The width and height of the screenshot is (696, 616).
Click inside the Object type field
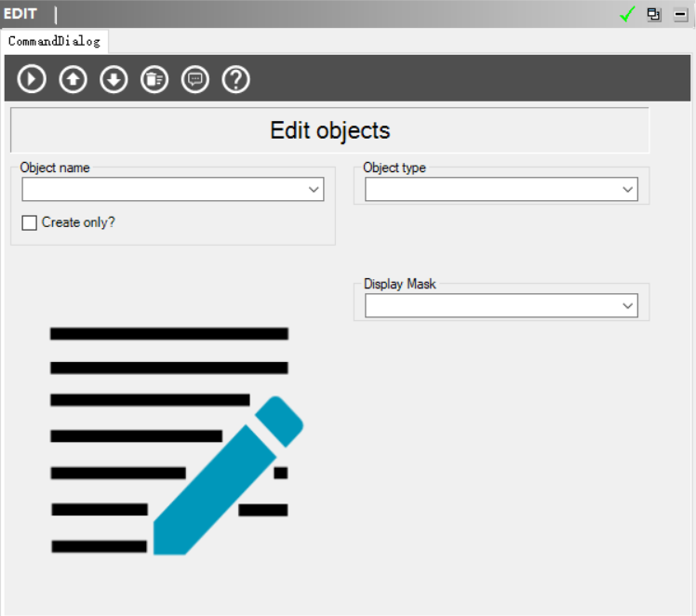tap(491, 190)
